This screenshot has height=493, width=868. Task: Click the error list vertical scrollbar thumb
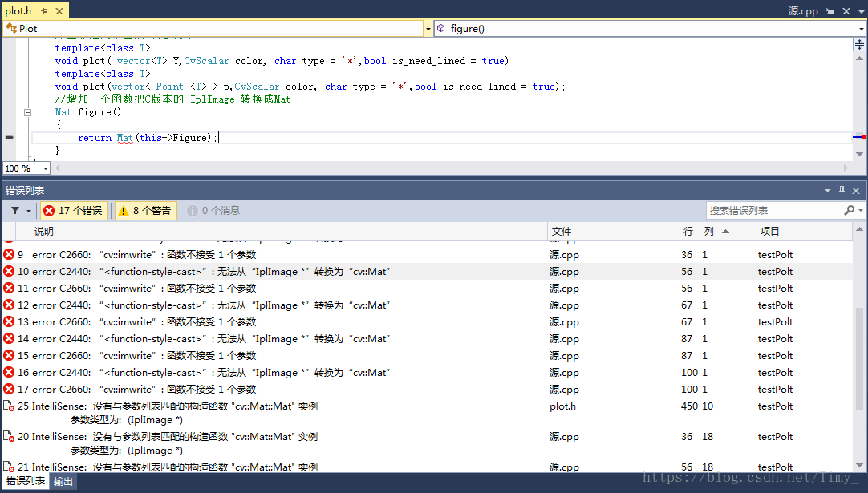pos(859,358)
